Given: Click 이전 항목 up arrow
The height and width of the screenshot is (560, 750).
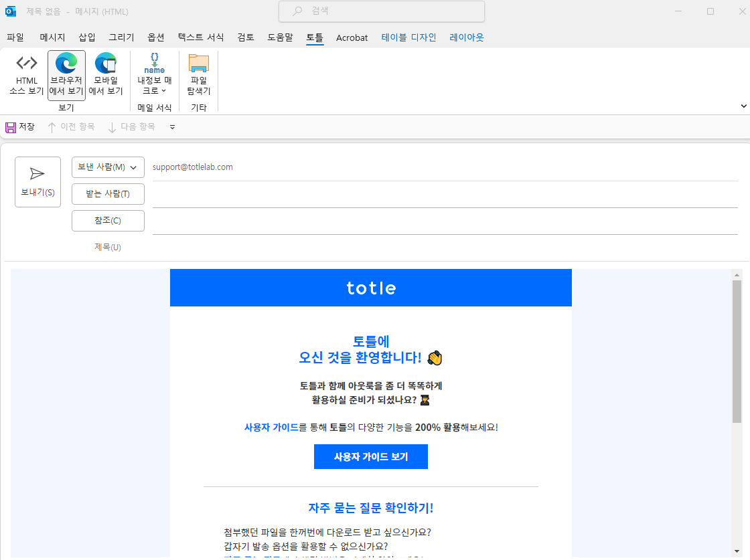Looking at the screenshot, I should [52, 127].
